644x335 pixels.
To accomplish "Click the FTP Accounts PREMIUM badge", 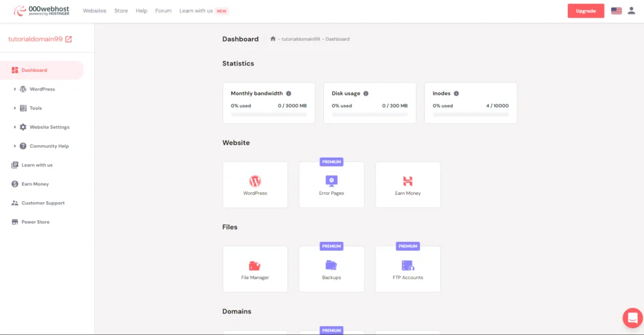I will click(x=408, y=246).
